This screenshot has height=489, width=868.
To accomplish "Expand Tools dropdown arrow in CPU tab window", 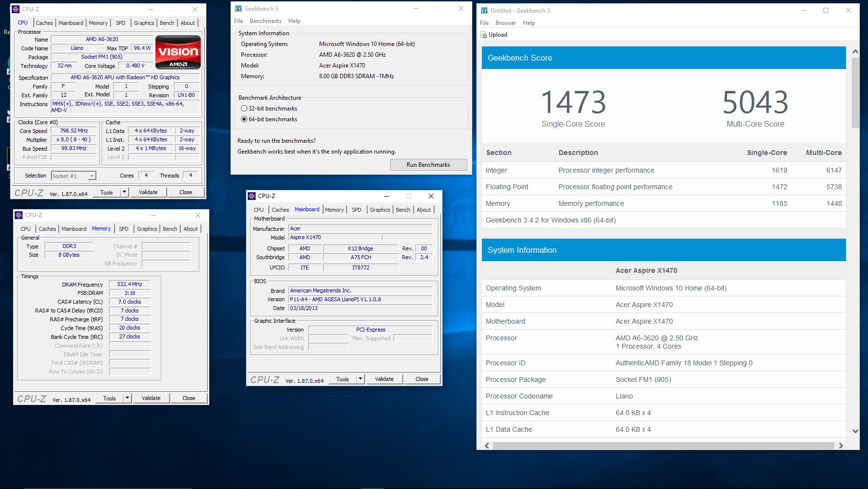I will pos(124,192).
